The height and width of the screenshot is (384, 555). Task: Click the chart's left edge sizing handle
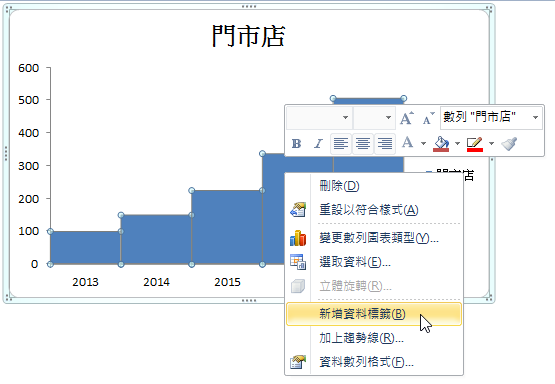pyautogui.click(x=6, y=154)
